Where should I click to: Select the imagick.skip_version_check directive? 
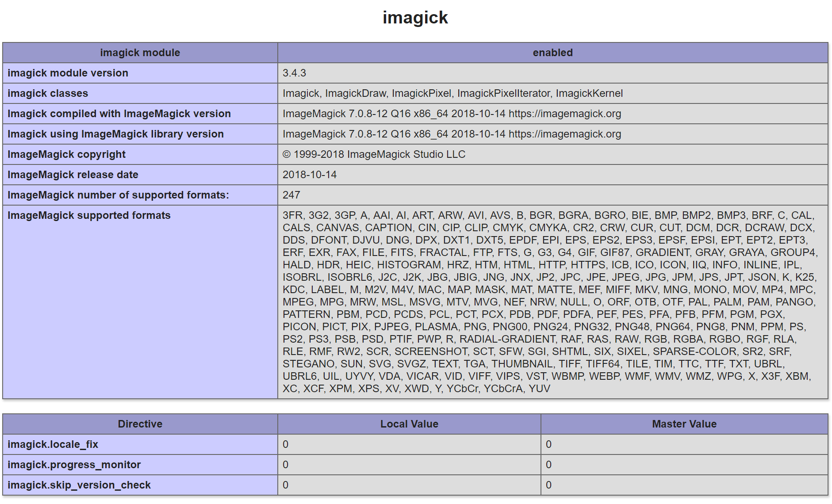tap(79, 485)
